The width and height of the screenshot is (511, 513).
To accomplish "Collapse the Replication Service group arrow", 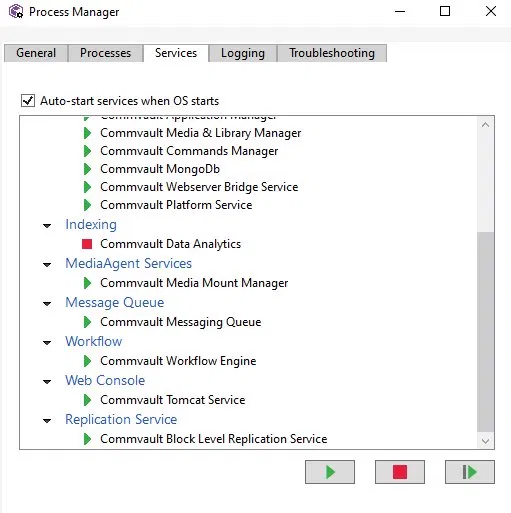I will 47,421.
